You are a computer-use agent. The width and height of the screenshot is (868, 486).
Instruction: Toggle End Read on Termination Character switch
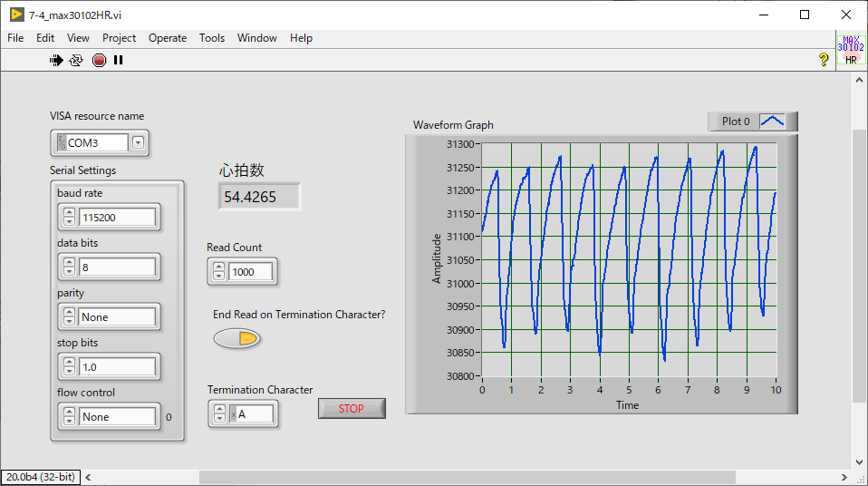pos(236,338)
